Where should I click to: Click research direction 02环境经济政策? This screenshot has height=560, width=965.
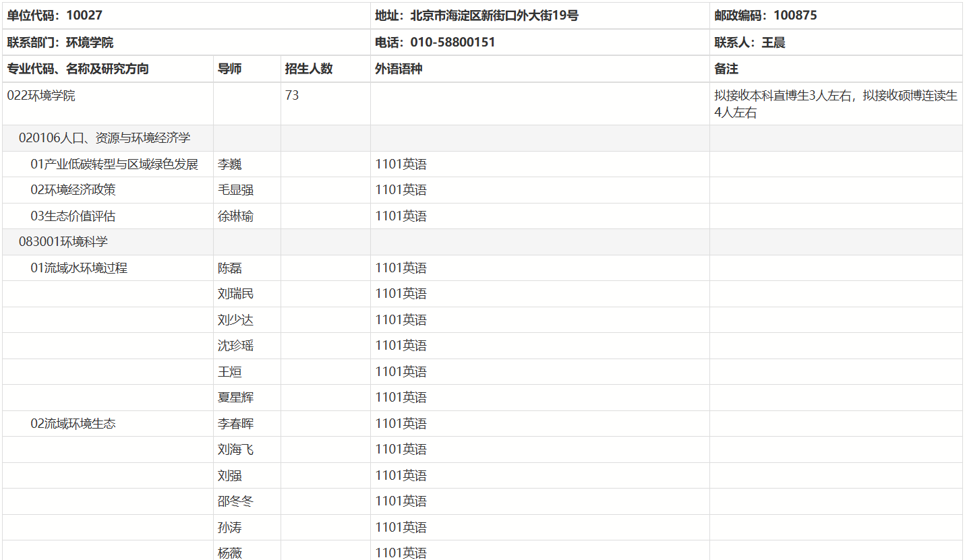[x=73, y=190]
